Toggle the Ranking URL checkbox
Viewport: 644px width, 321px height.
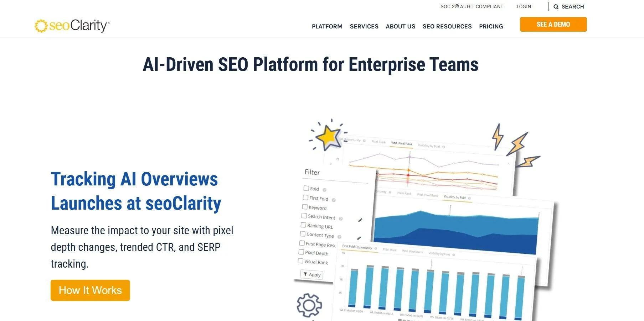303,225
